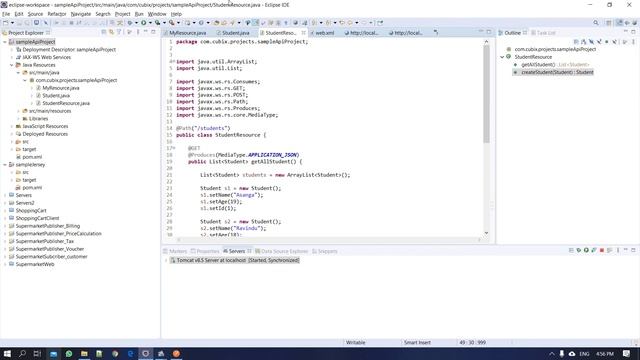Viewport: 640px width, 360px height.
Task: Click Windows taskbar search icon
Action: tap(22, 353)
